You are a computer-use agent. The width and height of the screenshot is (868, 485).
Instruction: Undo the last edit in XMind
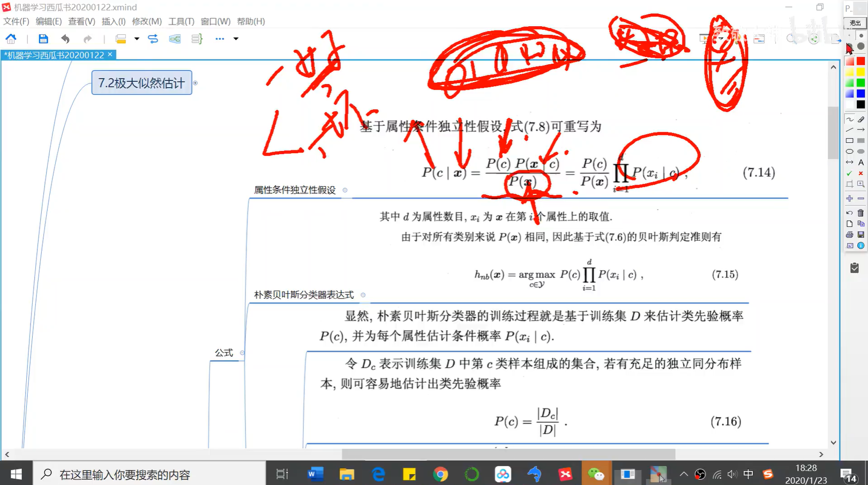click(x=65, y=39)
